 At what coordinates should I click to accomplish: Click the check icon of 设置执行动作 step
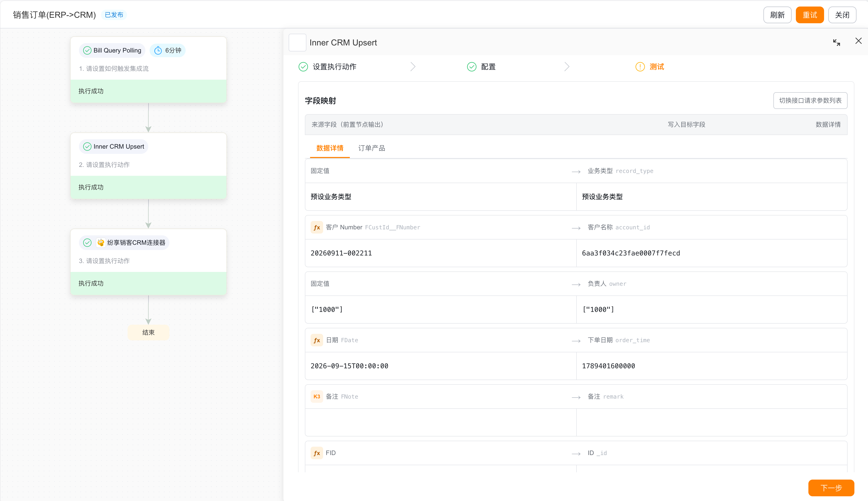303,67
